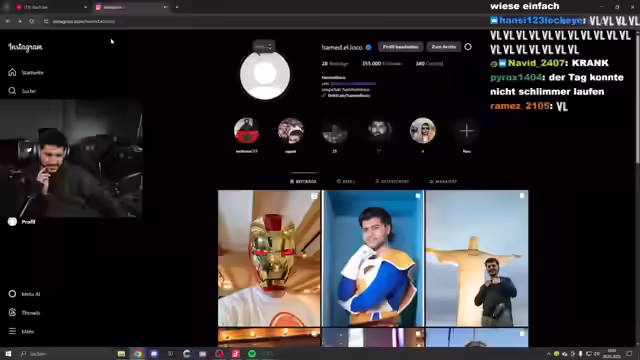The image size is (640, 360).
Task: Click the large profile picture
Action: 265,75
